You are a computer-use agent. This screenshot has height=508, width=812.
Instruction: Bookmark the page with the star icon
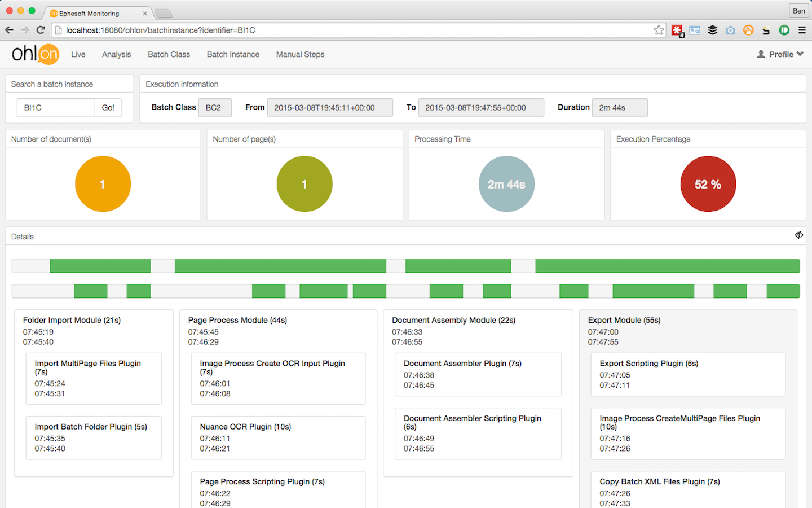pos(659,30)
